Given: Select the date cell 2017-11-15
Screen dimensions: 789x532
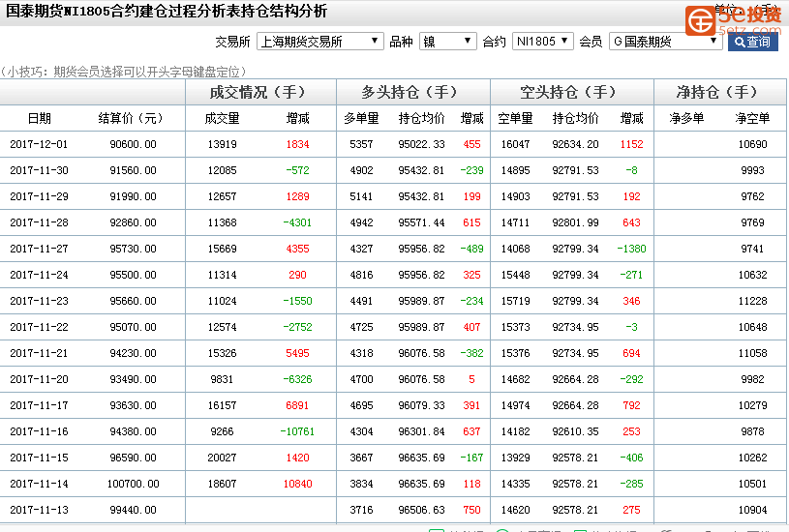Looking at the screenshot, I should click(x=39, y=458).
